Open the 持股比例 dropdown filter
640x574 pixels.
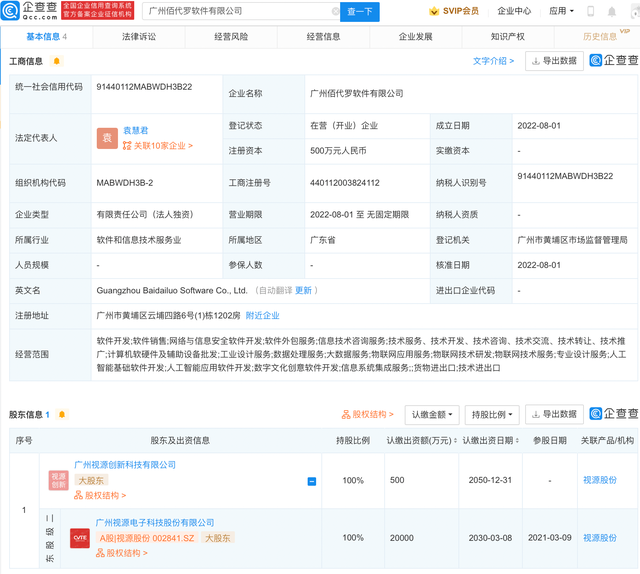coord(491,414)
